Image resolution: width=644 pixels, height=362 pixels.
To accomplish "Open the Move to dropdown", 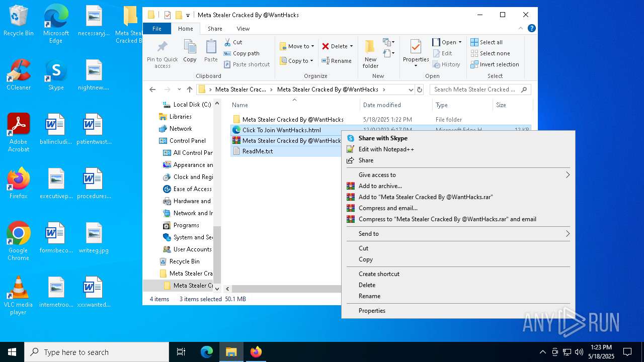I will tap(297, 46).
